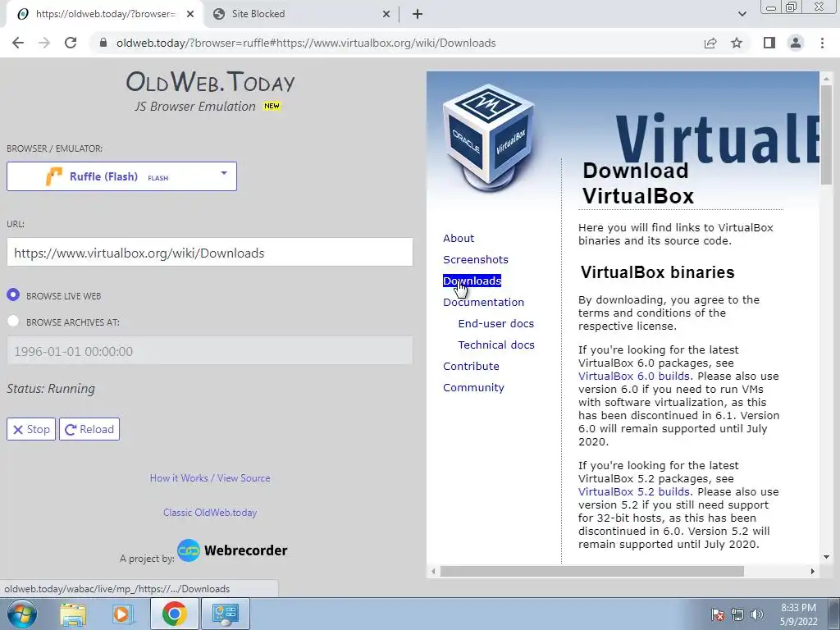
Task: Open the Screenshots sidebar link
Action: tap(476, 259)
